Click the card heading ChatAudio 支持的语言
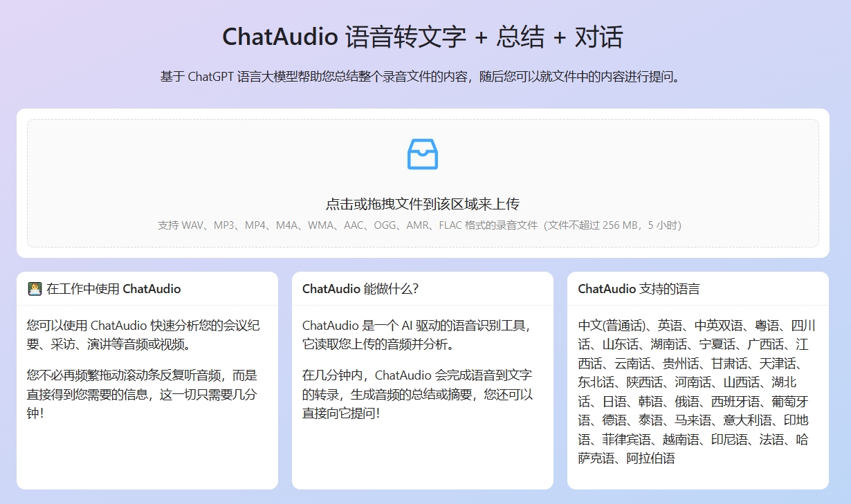Screen dimensions: 851x504 tap(639, 288)
